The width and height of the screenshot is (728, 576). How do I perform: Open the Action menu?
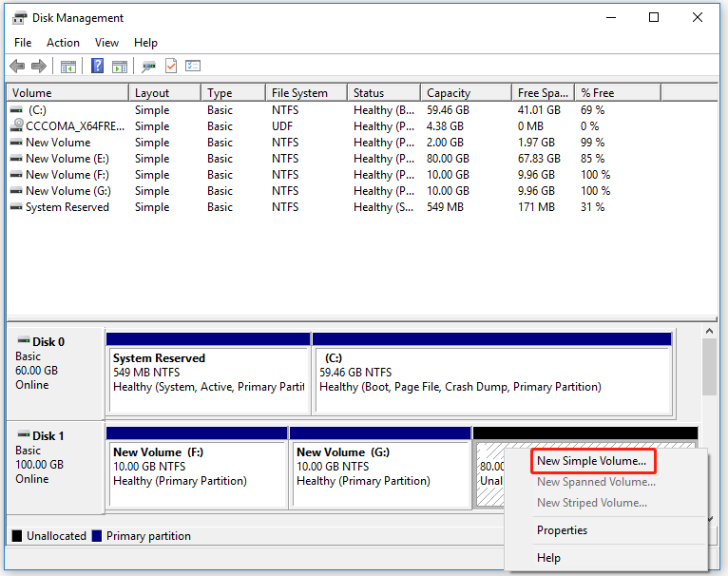click(63, 43)
